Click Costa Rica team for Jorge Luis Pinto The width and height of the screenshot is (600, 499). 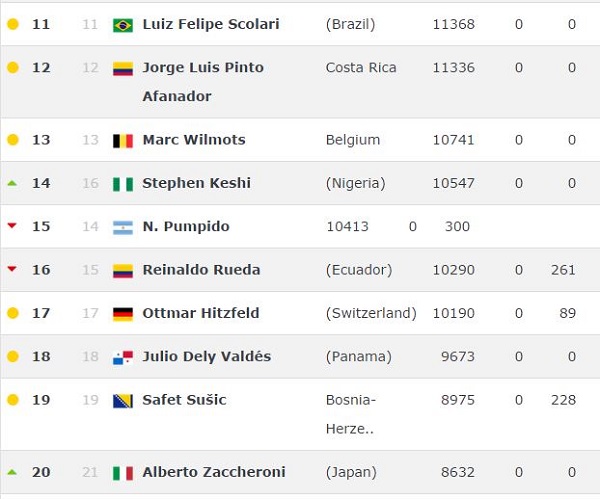(361, 68)
